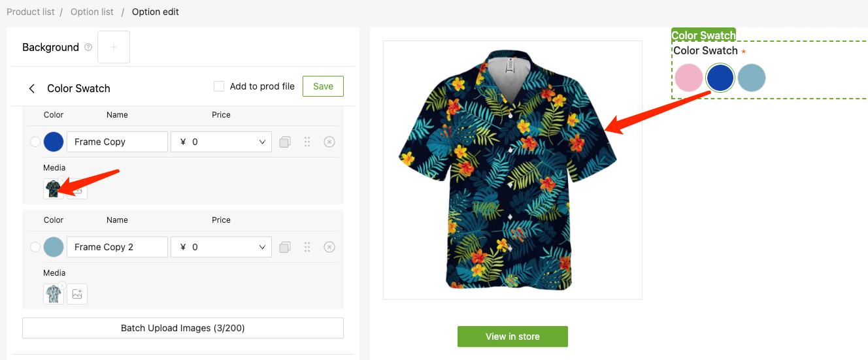Navigate to Option list breadcrumb

click(92, 12)
